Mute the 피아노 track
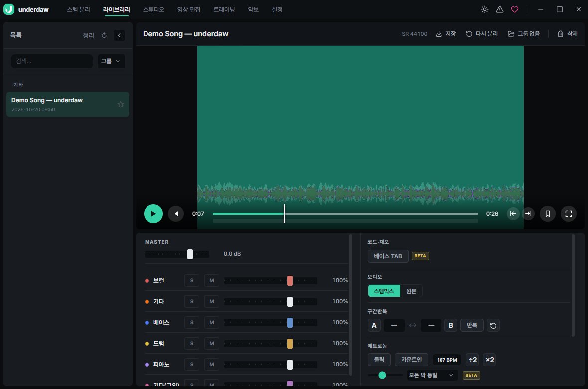The image size is (588, 389). coord(211,364)
